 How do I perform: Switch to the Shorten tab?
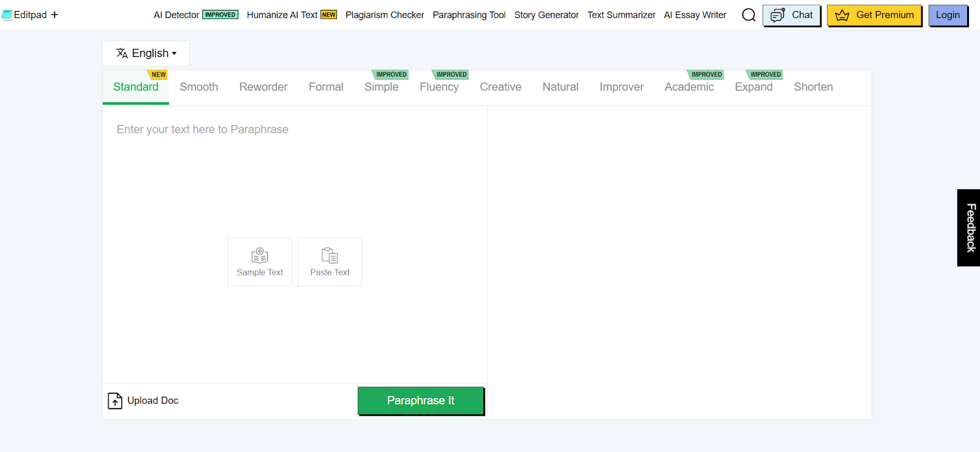coord(813,87)
